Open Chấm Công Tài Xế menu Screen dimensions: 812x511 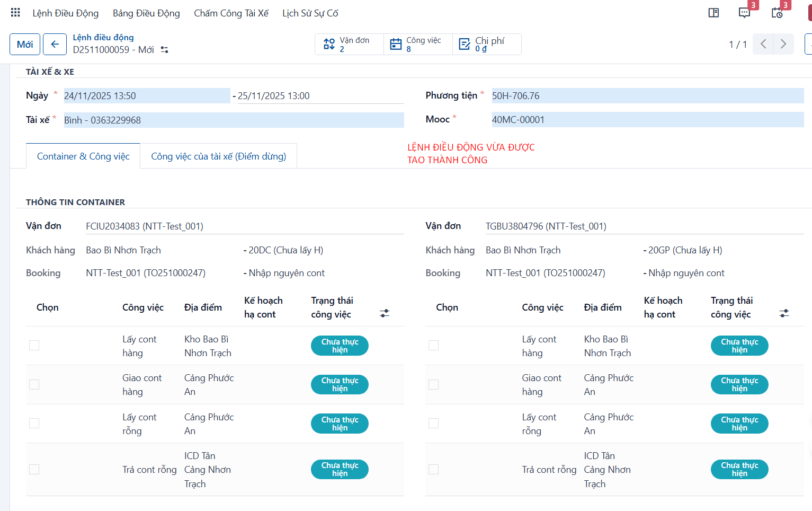(x=231, y=13)
